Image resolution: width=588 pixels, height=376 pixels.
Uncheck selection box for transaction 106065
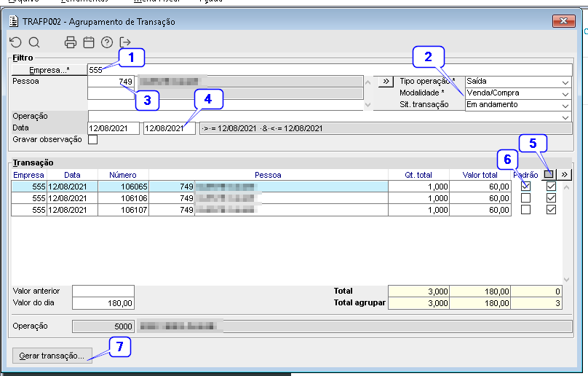tap(551, 187)
